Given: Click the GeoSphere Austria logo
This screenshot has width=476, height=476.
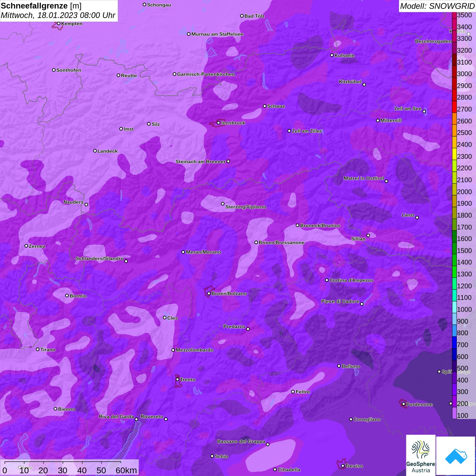Looking at the screenshot, I should 421,455.
